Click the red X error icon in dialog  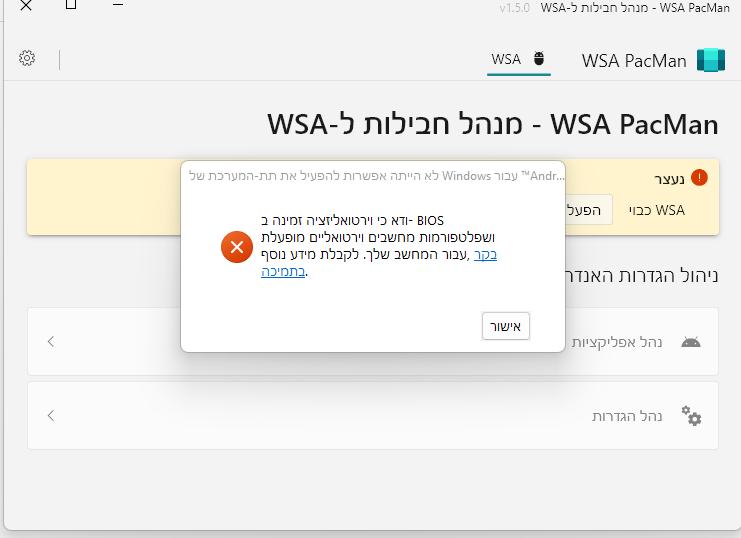(237, 246)
